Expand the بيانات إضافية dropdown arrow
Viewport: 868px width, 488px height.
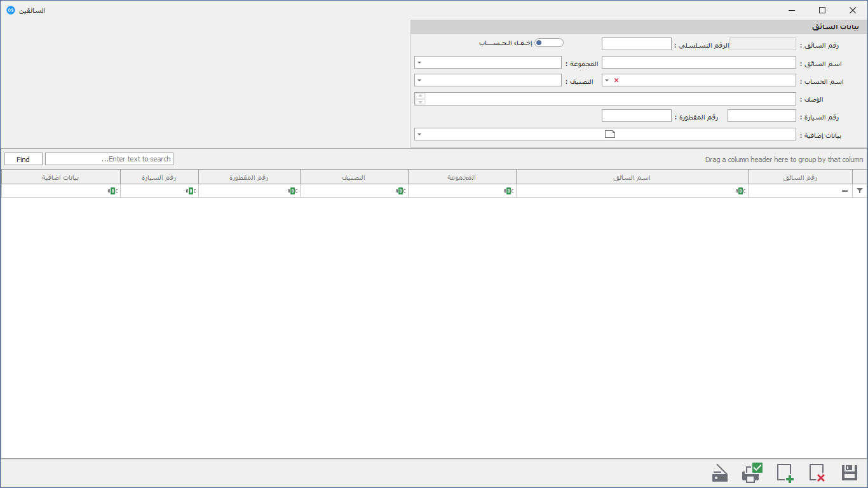(419, 134)
